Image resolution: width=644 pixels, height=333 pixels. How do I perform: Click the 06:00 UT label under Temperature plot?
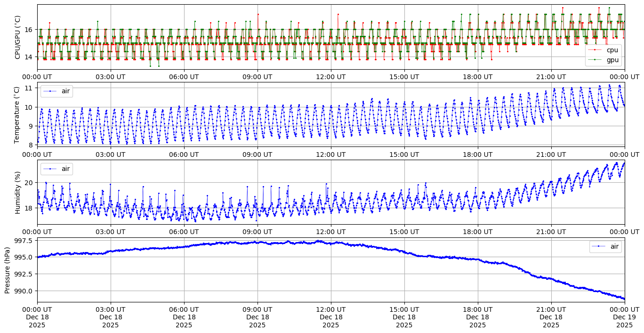[184, 154]
